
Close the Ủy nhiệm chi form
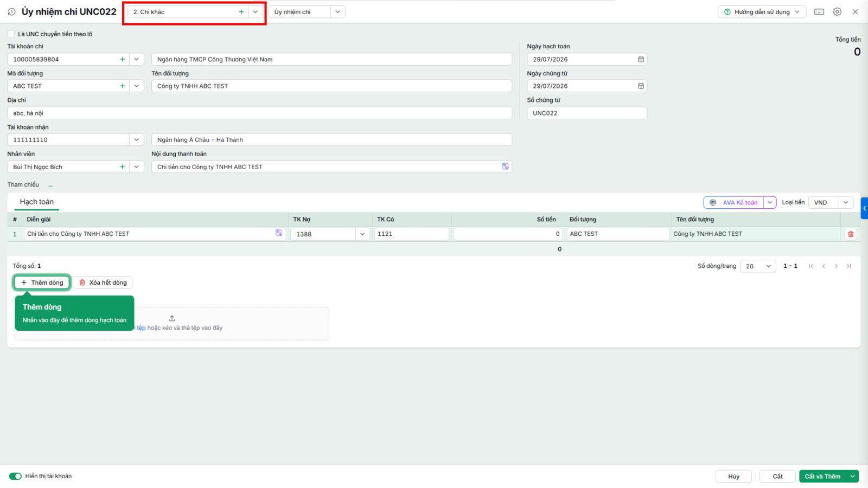(x=855, y=12)
